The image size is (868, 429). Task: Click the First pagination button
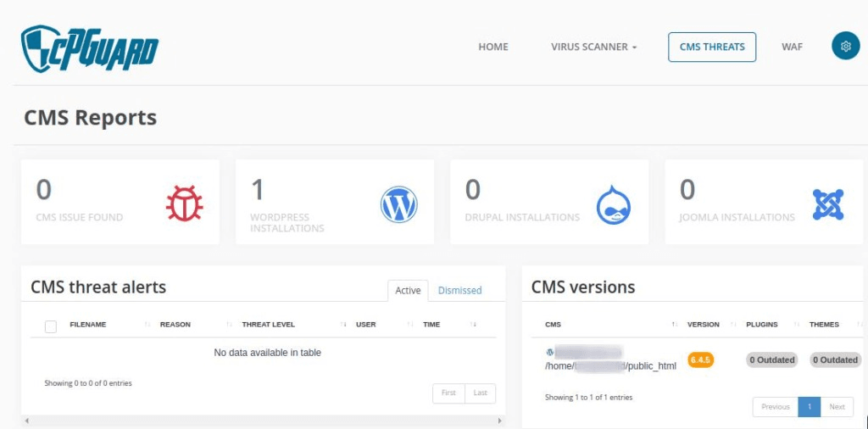[x=448, y=393]
